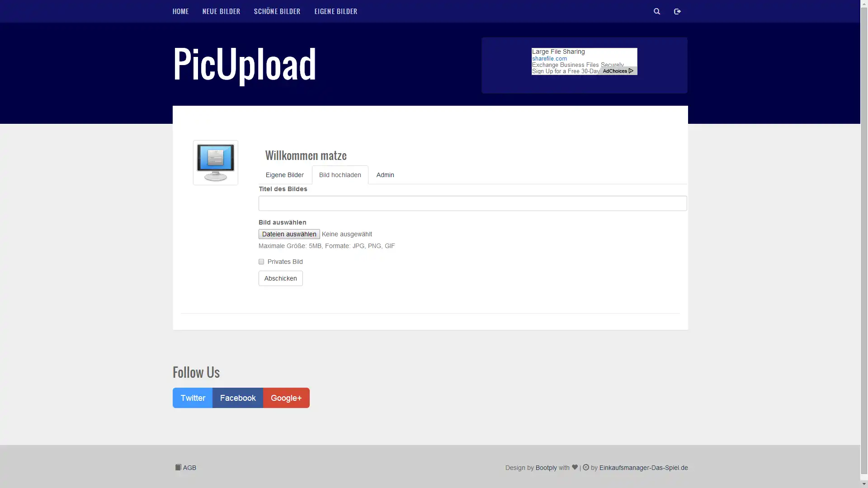The height and width of the screenshot is (488, 868).
Task: Enable the Privates Bild checkbox
Action: coord(261,262)
